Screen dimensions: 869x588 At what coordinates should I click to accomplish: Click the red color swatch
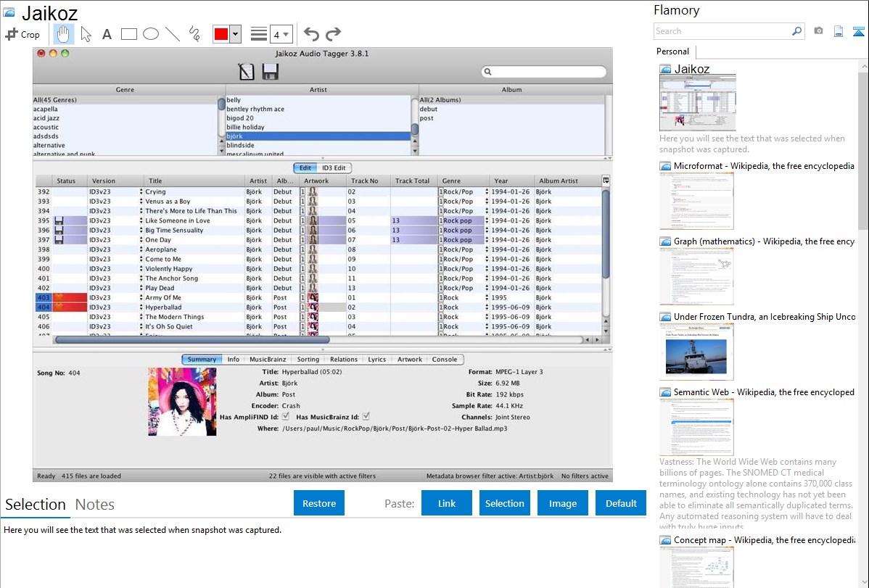click(221, 34)
